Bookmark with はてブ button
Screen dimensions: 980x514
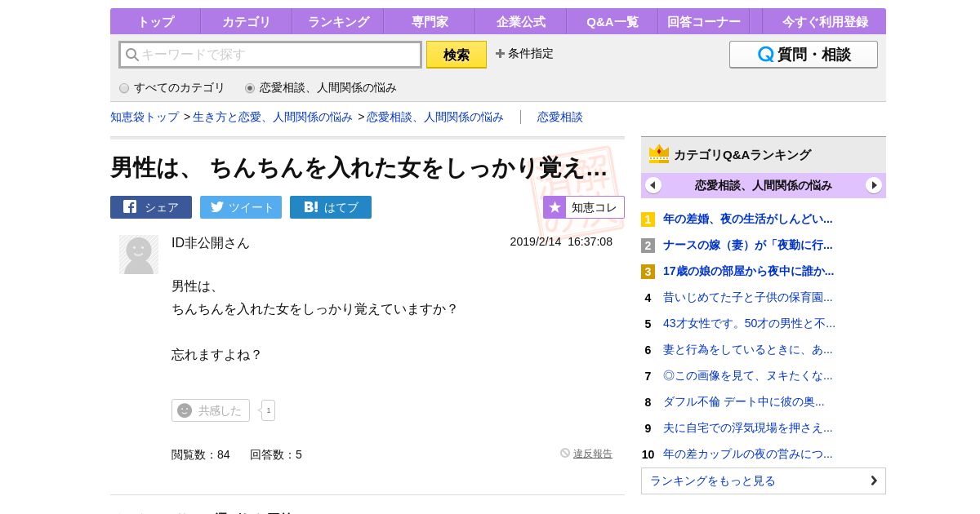click(x=331, y=207)
